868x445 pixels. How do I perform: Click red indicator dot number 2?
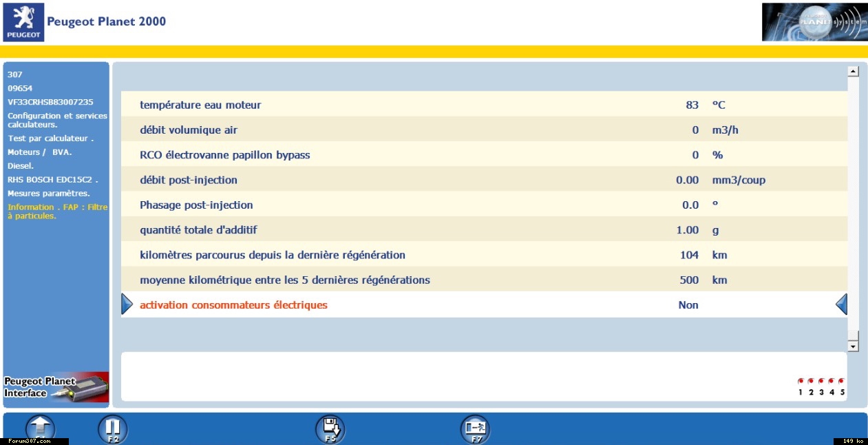(811, 381)
